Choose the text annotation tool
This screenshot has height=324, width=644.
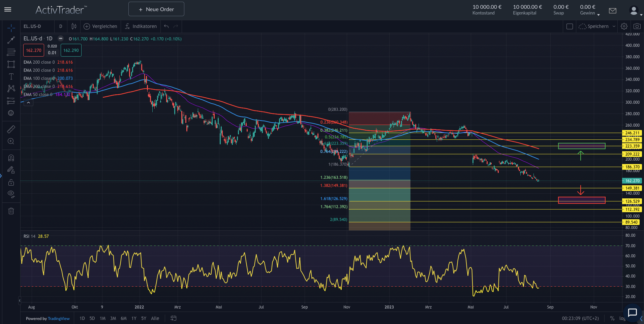(x=11, y=76)
